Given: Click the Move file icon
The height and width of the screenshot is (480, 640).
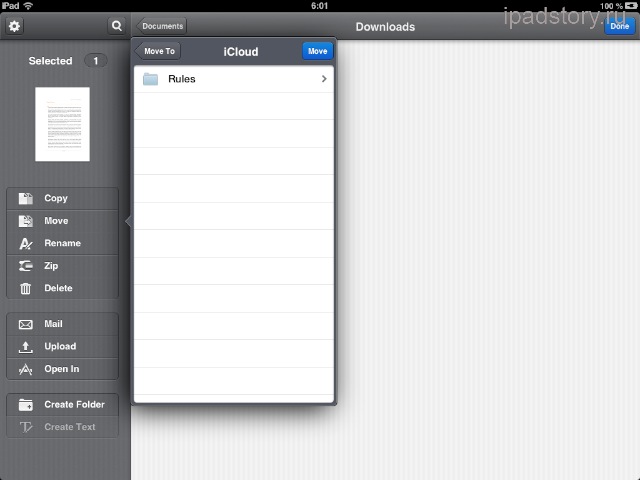Looking at the screenshot, I should pyautogui.click(x=26, y=221).
